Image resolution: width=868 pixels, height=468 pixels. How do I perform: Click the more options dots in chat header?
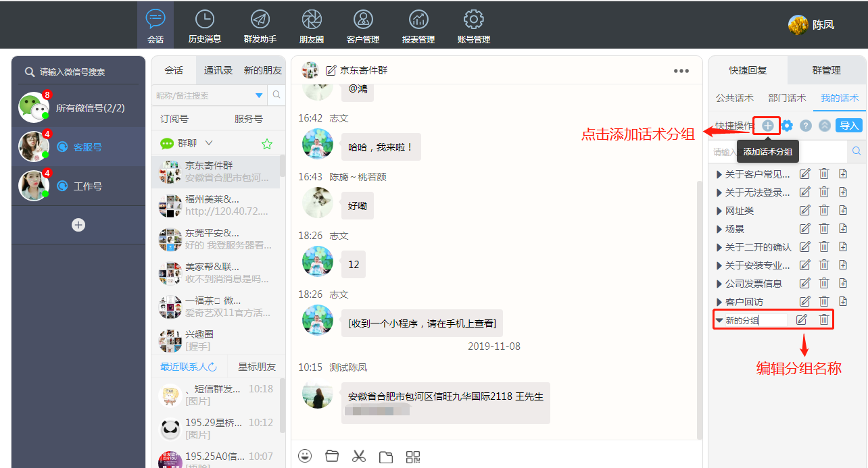(x=681, y=71)
